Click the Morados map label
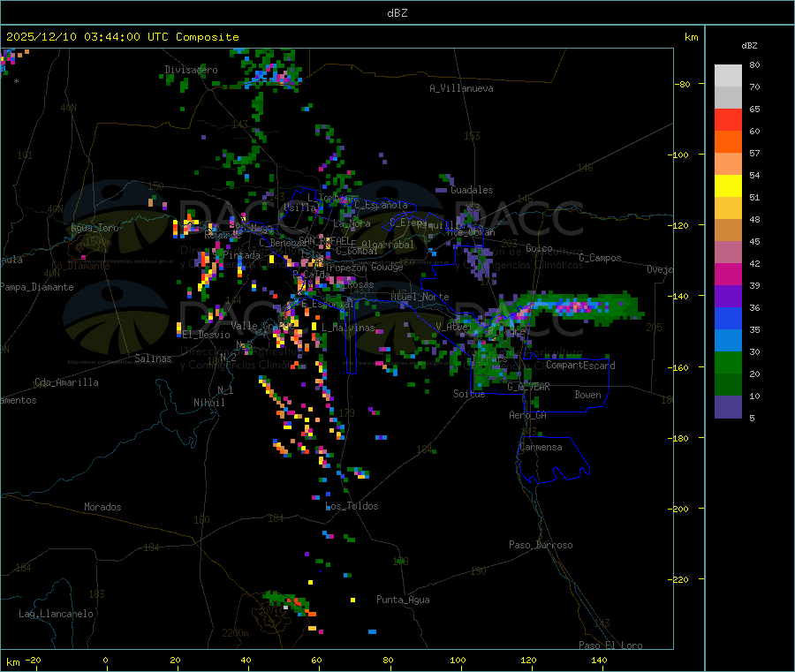The width and height of the screenshot is (795, 672). [102, 507]
